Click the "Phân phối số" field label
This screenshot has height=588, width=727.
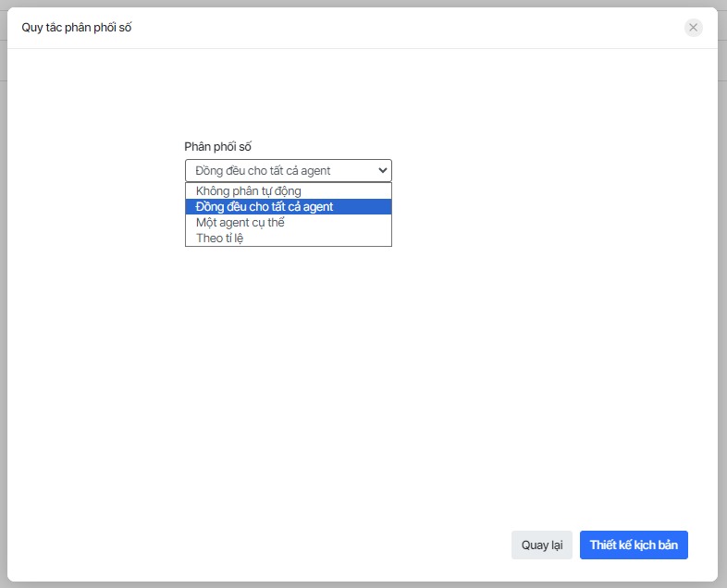(217, 146)
